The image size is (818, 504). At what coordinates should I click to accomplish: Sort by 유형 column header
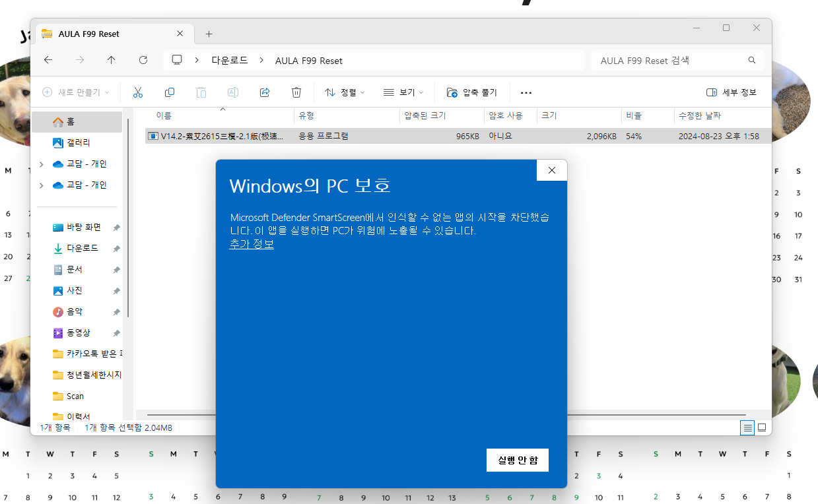[306, 115]
